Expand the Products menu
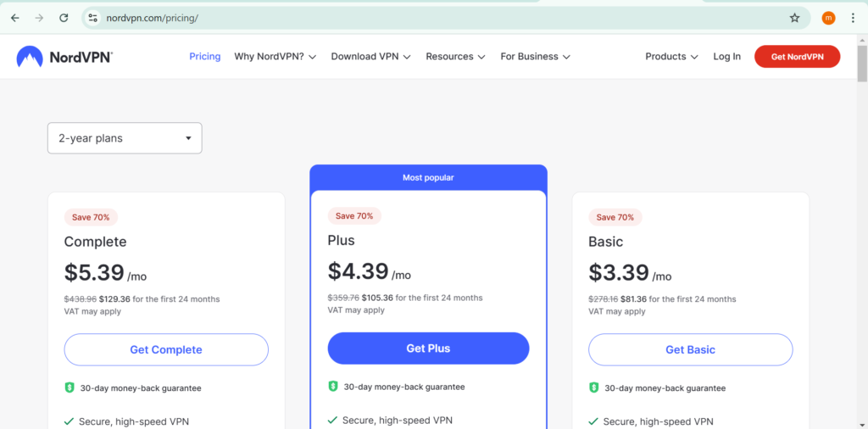The image size is (868, 429). point(671,57)
